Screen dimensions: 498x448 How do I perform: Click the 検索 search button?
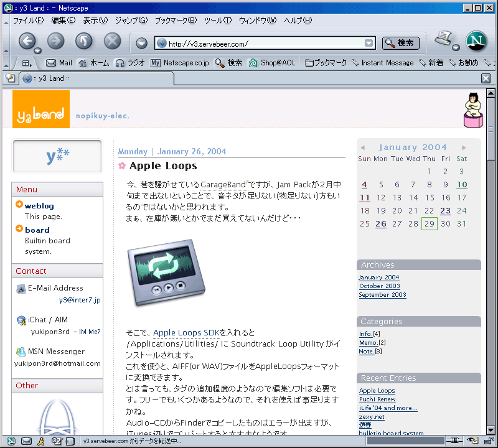pyautogui.click(x=400, y=43)
